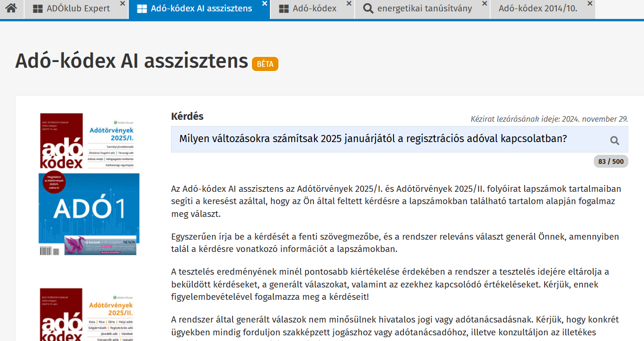Screen dimensions: 644x341
Task: Click the Kézirat lezárásának ideje date text
Action: pyautogui.click(x=549, y=119)
